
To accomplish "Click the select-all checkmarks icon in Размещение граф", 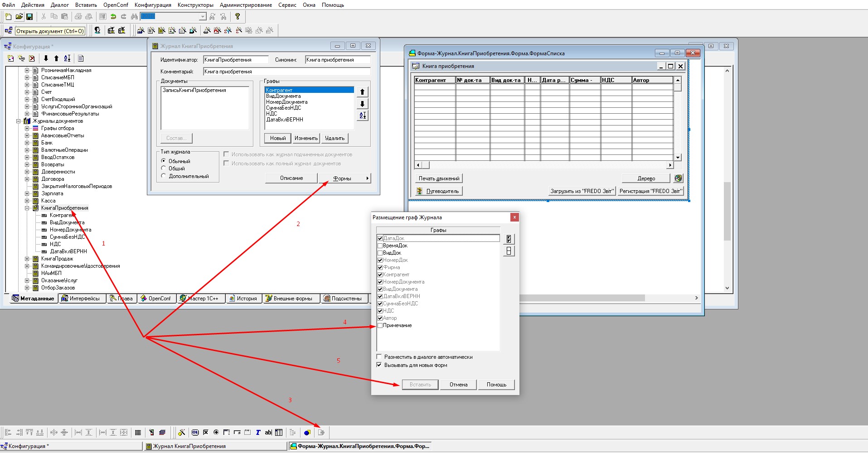I will pyautogui.click(x=509, y=239).
